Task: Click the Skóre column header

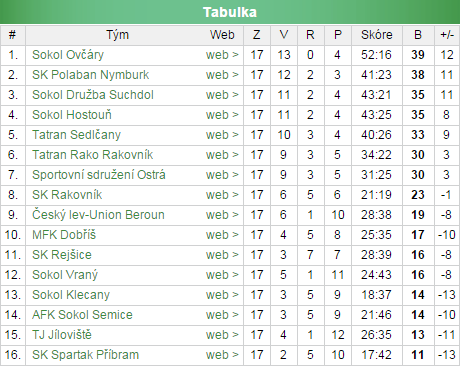Action: (377, 35)
